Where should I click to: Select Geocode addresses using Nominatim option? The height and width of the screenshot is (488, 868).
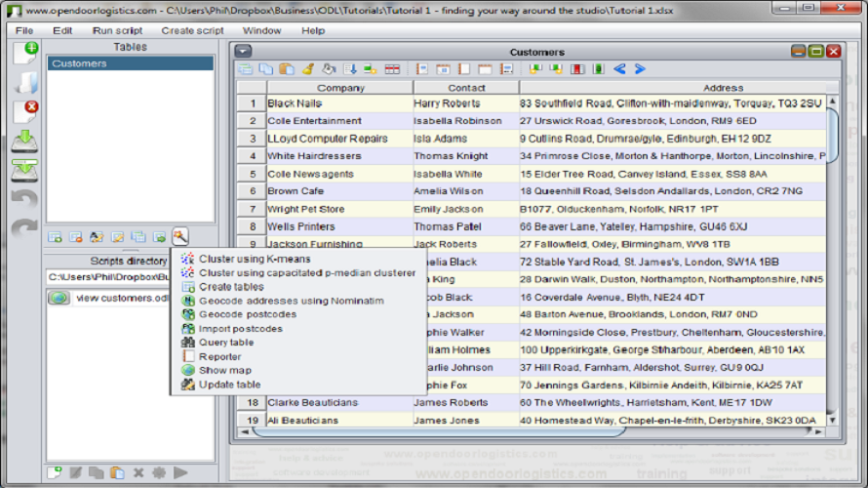click(x=291, y=301)
